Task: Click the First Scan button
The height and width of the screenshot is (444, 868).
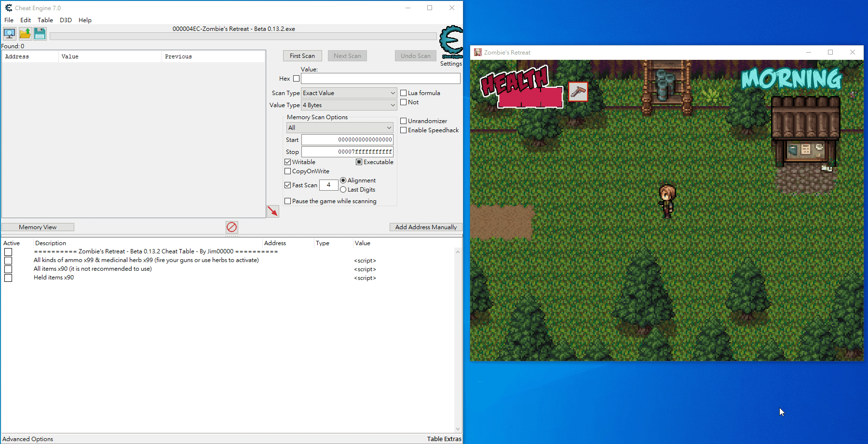Action: (x=302, y=56)
